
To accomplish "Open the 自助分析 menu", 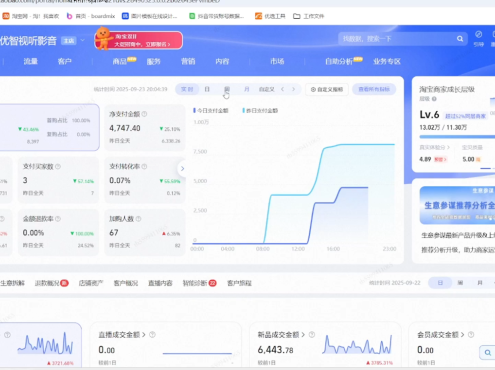I will coord(339,61).
